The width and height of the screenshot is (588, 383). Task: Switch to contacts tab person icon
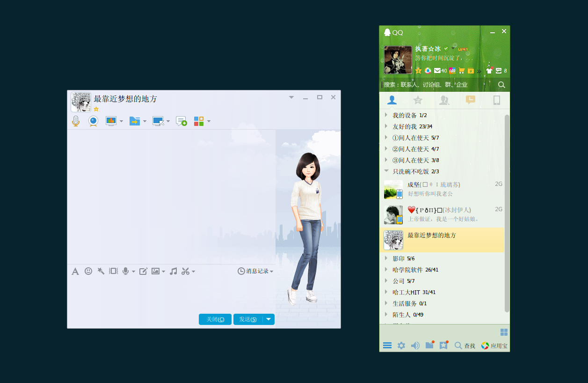(392, 100)
